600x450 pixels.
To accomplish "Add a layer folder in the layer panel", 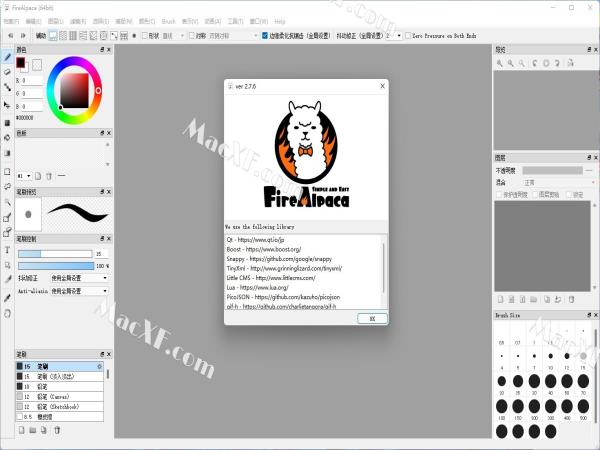I will [x=534, y=300].
